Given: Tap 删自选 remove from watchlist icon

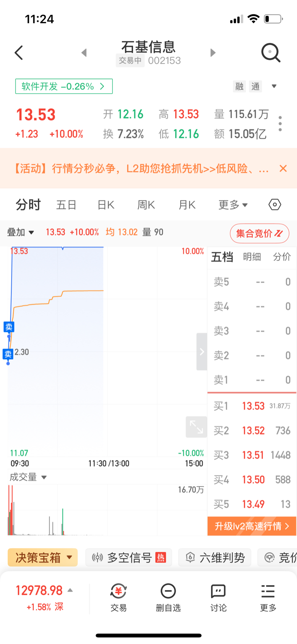Looking at the screenshot, I should (168, 598).
